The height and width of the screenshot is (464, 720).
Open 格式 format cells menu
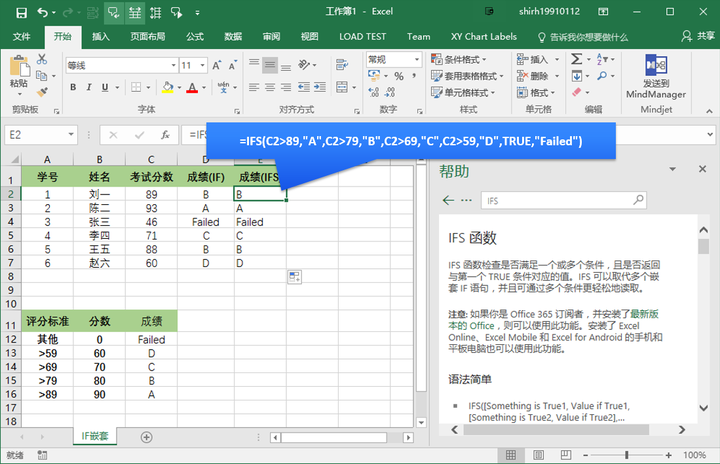pos(536,92)
